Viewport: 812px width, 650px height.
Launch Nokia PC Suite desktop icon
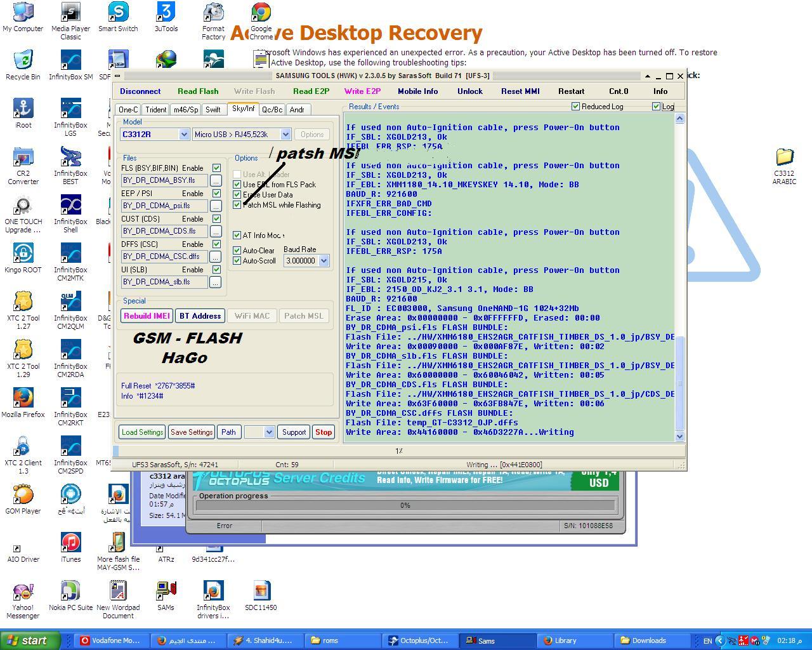click(x=70, y=596)
